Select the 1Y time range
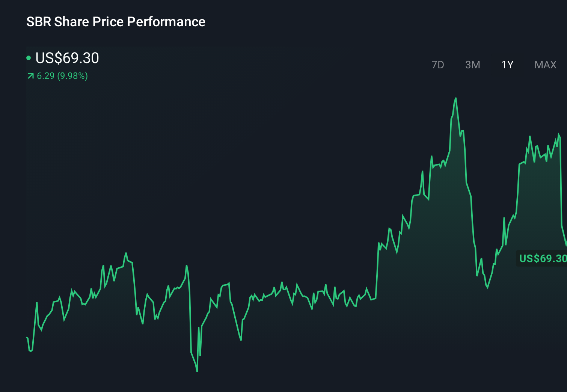 pyautogui.click(x=507, y=65)
